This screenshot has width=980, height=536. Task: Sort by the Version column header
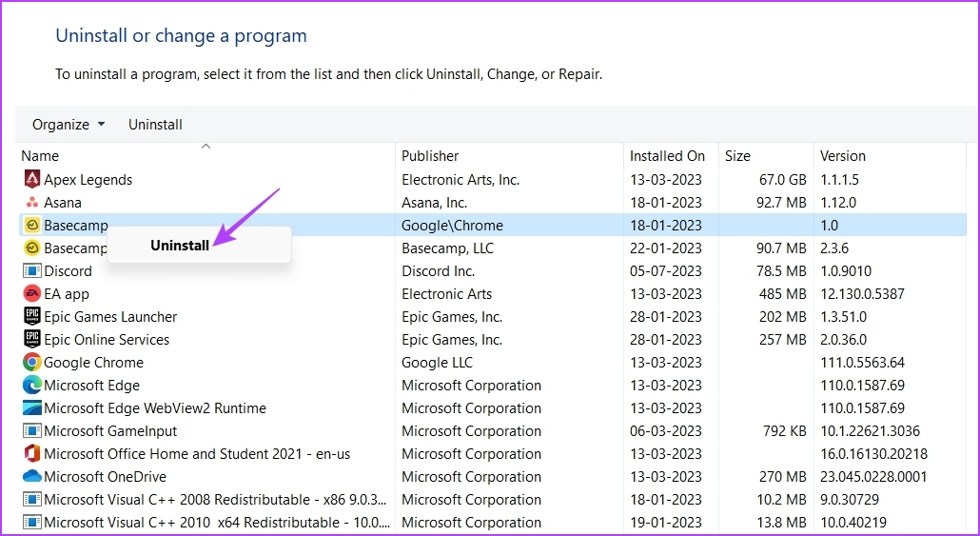(x=842, y=156)
